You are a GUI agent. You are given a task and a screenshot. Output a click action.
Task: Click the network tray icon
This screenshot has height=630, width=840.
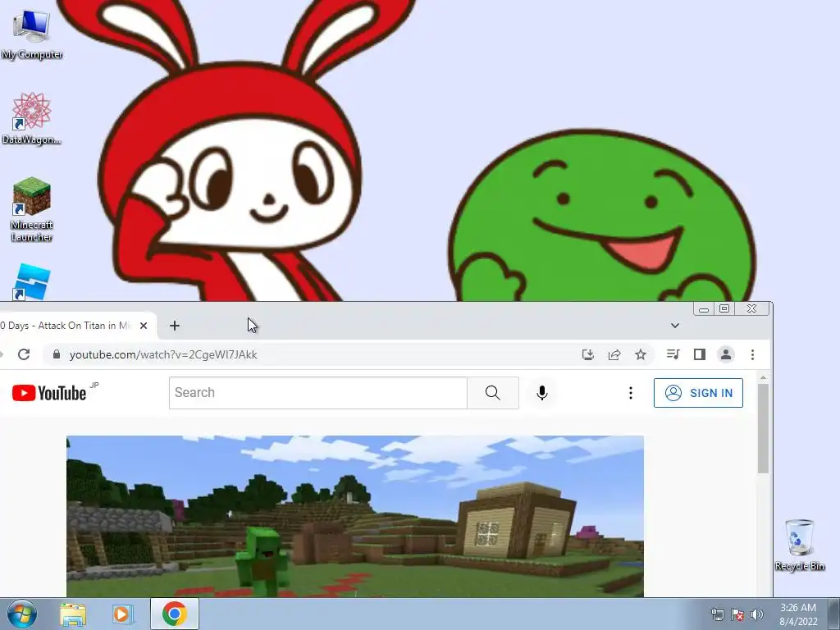tap(717, 614)
